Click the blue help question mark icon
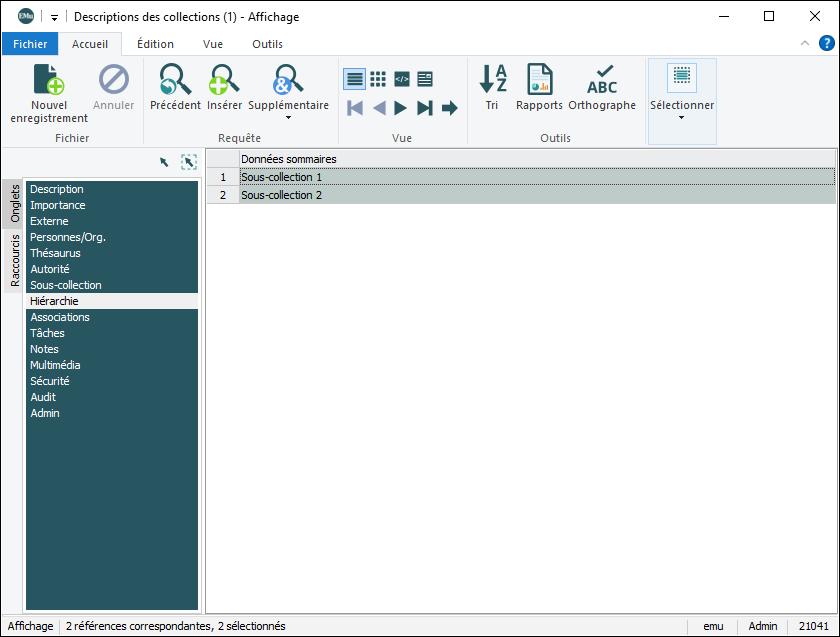This screenshot has width=840, height=637. point(827,43)
